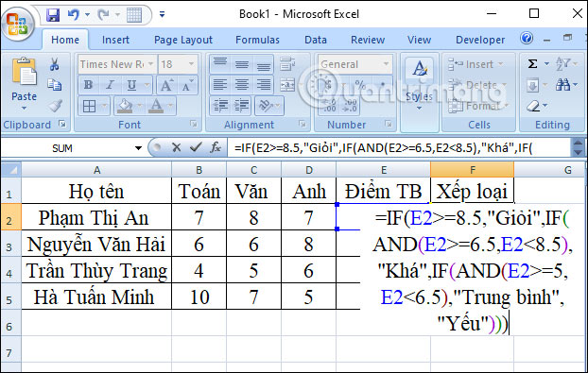588x373 pixels.
Task: Align text left
Action: click(220, 85)
